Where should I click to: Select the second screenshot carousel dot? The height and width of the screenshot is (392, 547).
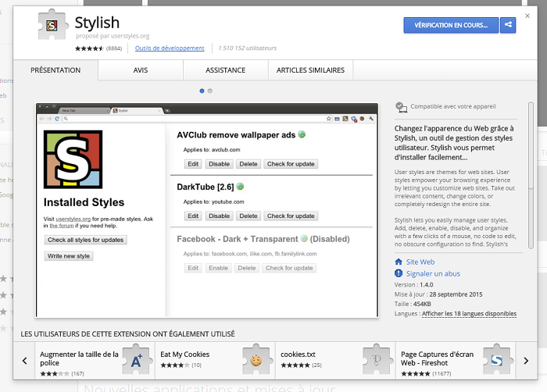point(210,91)
